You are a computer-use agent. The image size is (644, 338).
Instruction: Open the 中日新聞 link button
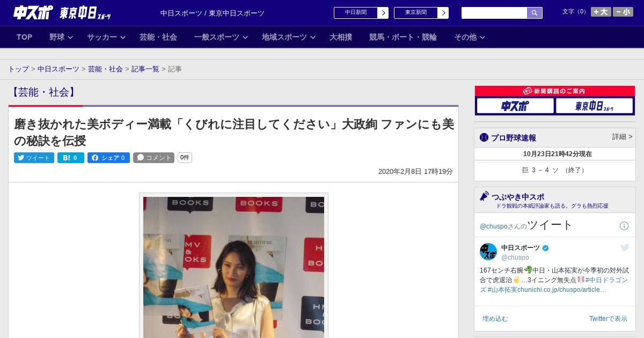[361, 13]
